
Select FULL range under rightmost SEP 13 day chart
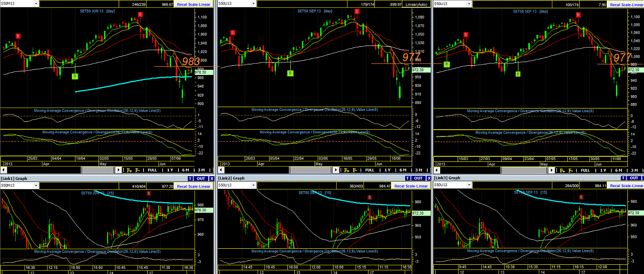point(585,170)
